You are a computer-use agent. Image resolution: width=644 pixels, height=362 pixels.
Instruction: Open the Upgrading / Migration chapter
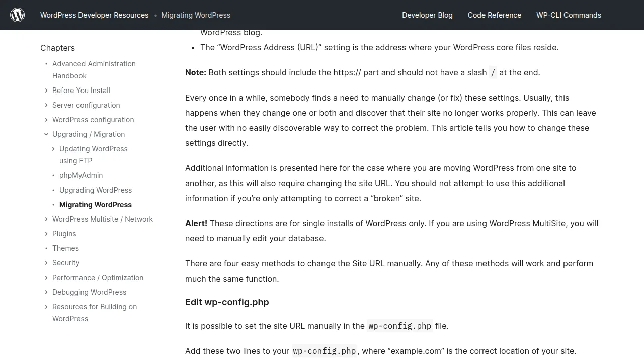click(89, 134)
